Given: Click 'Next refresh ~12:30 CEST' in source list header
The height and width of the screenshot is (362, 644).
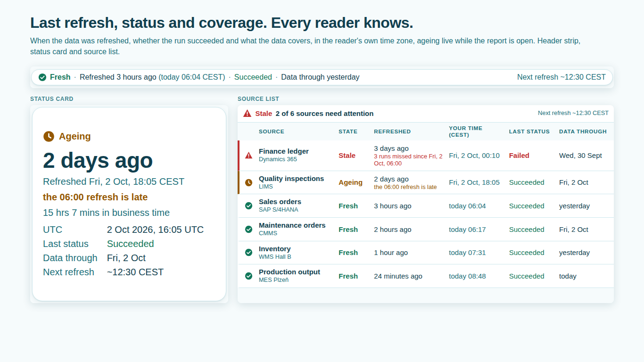Looking at the screenshot, I should pyautogui.click(x=573, y=113).
